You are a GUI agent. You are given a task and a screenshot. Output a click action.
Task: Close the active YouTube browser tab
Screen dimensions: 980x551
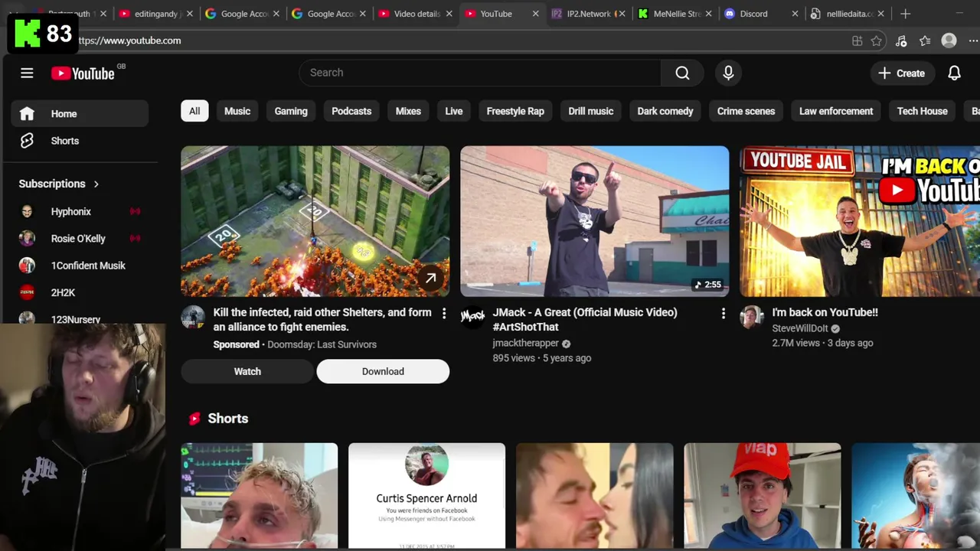point(535,14)
